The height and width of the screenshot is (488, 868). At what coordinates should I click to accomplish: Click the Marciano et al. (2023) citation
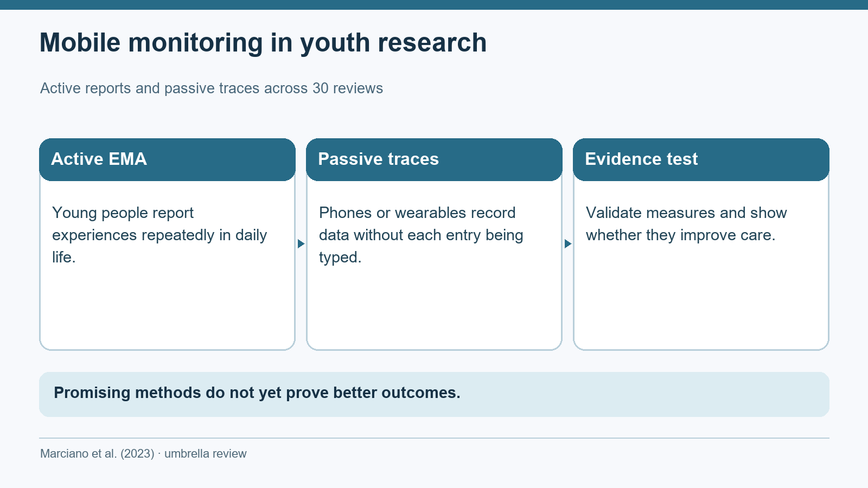(x=97, y=454)
